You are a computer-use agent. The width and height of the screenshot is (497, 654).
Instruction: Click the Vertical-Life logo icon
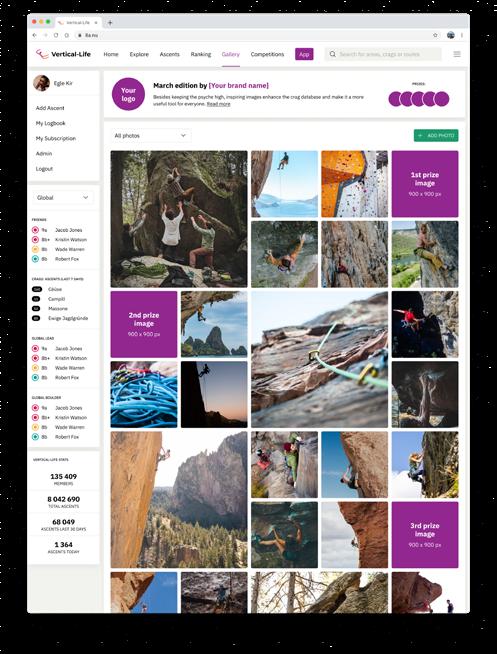tap(42, 54)
